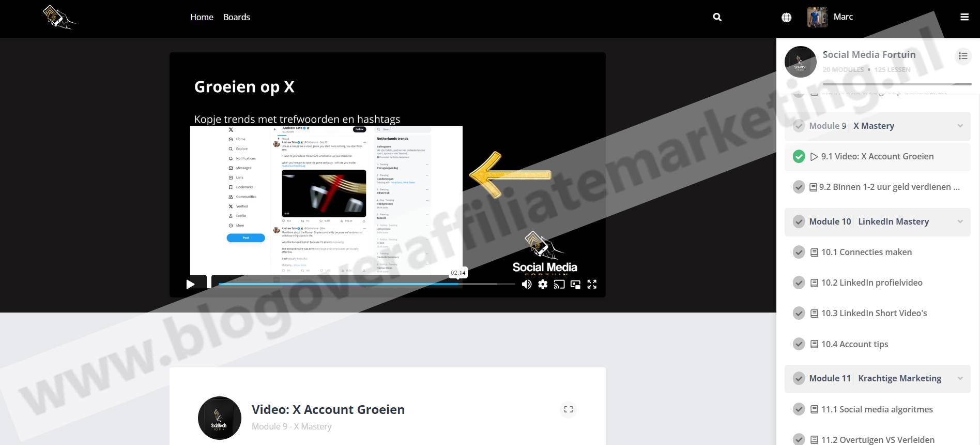
Task: Play the Groeien op X video
Action: click(190, 284)
